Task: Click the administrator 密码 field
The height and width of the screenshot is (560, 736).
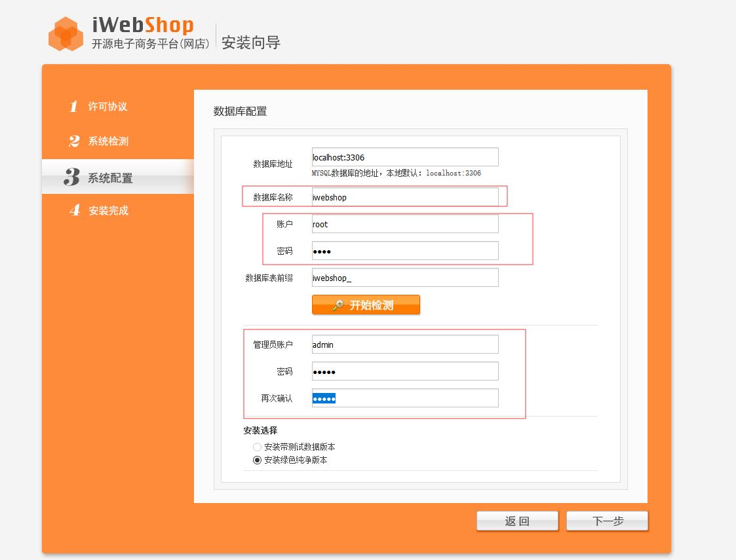Action: (404, 371)
